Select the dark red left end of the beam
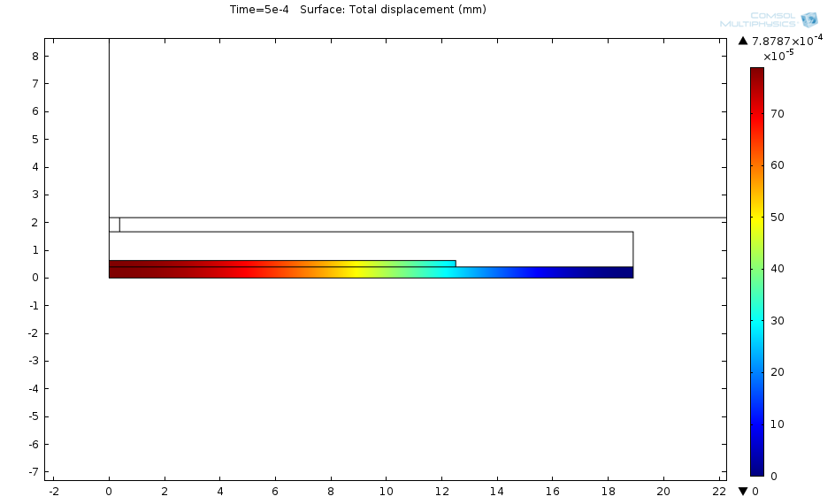This screenshot has height=504, width=835. (x=124, y=270)
